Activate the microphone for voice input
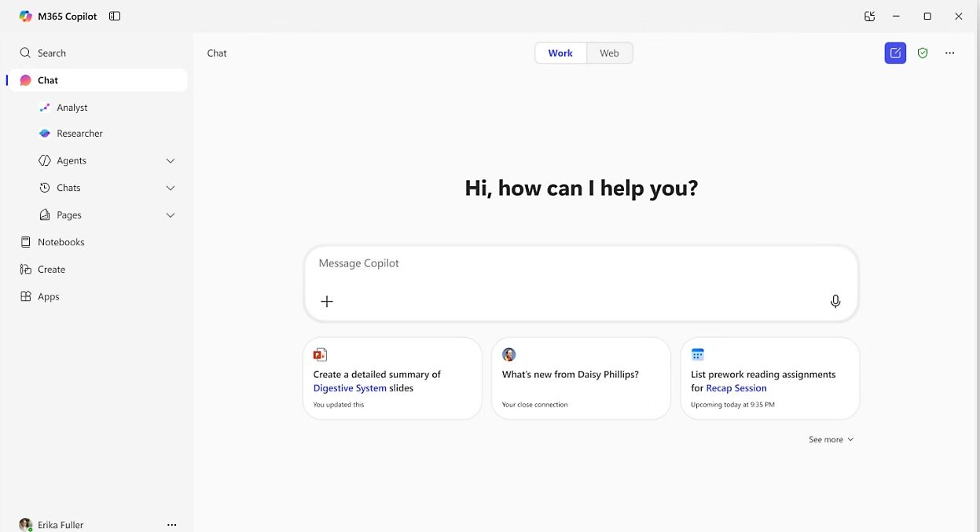 pyautogui.click(x=835, y=300)
